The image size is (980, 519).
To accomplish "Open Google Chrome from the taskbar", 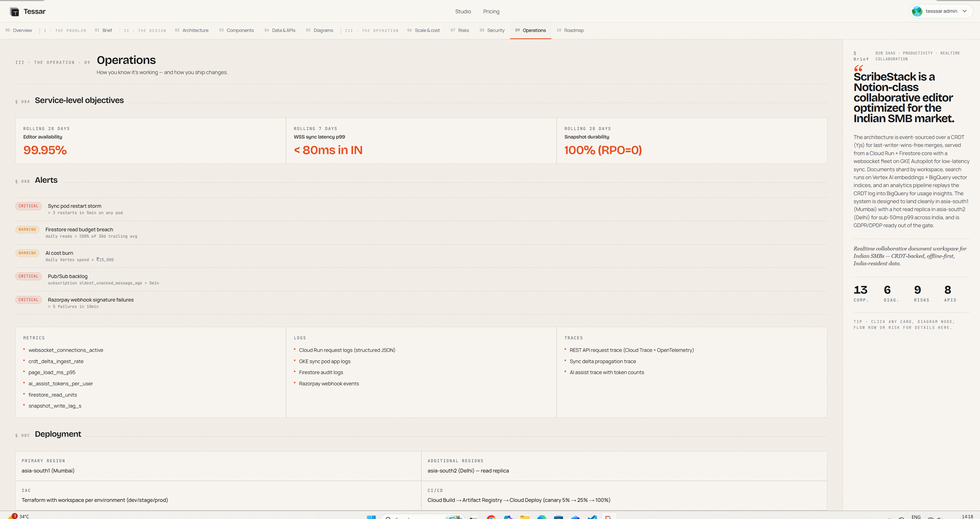I will [491, 517].
